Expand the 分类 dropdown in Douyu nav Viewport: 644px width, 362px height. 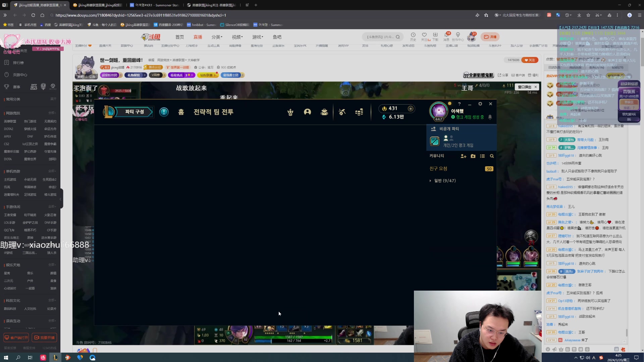[217, 37]
